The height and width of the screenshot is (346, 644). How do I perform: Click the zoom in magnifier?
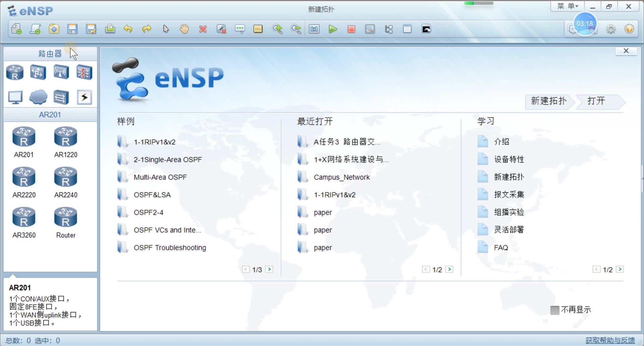(277, 29)
